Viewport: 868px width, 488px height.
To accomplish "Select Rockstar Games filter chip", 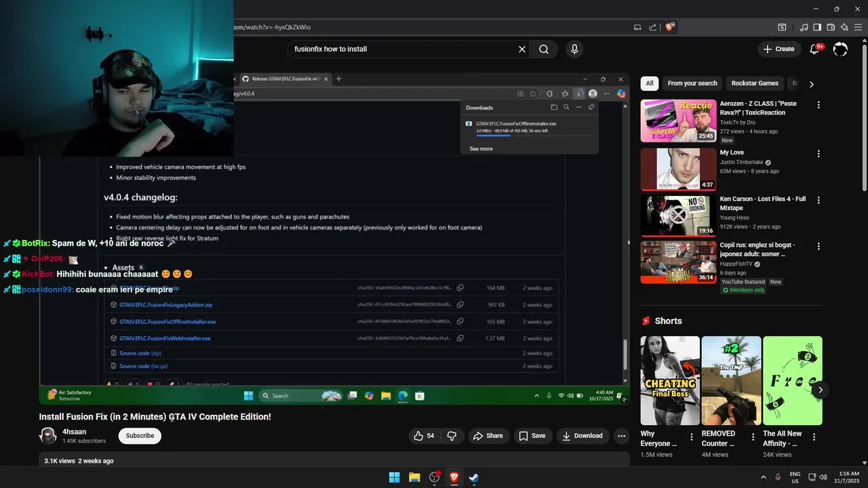I will click(x=755, y=83).
